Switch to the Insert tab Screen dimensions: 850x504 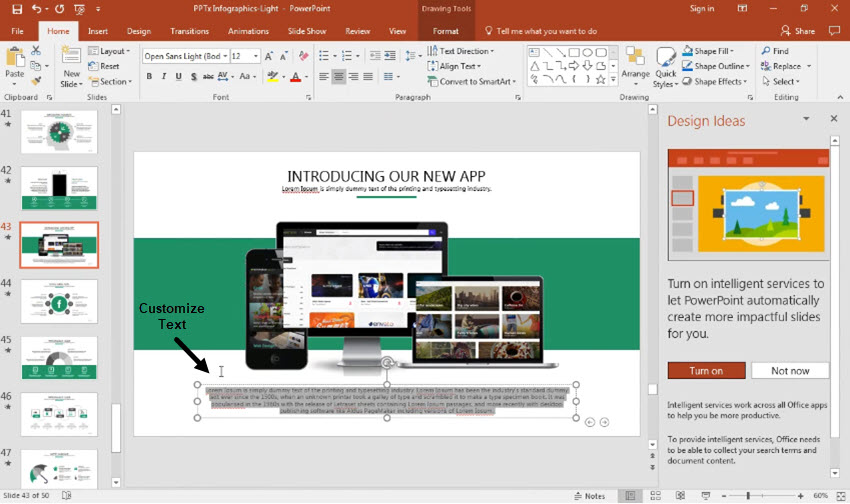[98, 31]
